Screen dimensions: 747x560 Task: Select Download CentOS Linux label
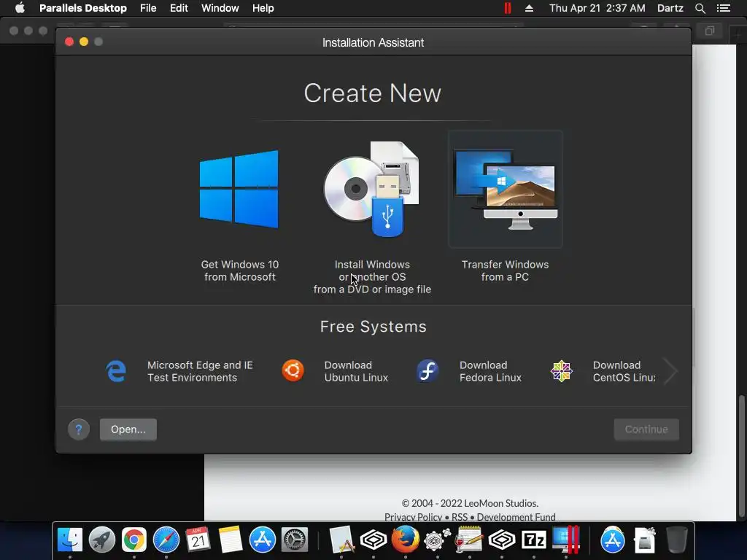[624, 371]
